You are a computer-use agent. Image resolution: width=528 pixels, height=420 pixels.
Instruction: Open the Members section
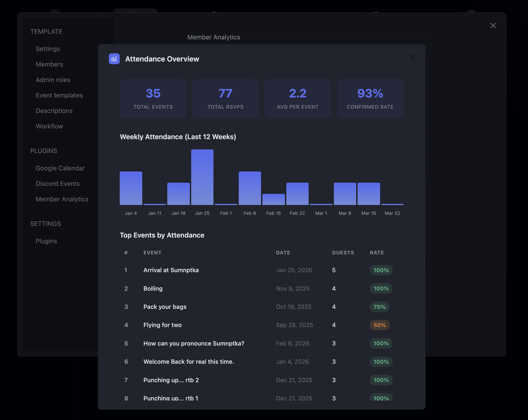[49, 64]
